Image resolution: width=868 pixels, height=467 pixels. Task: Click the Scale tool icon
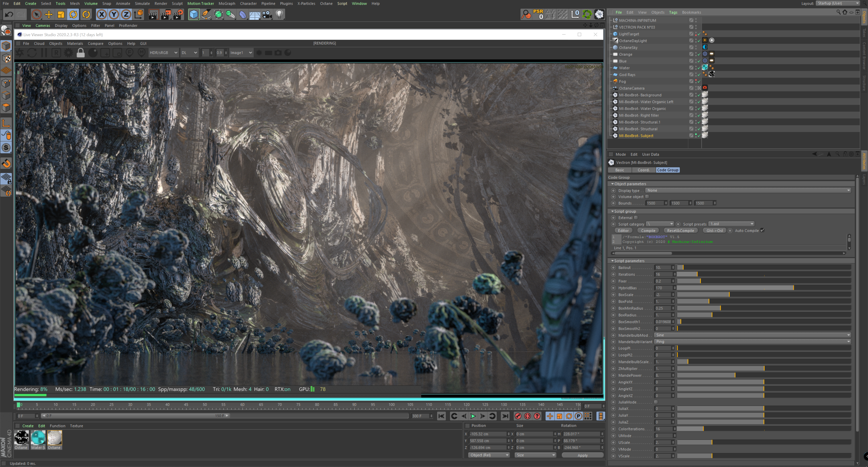point(61,14)
